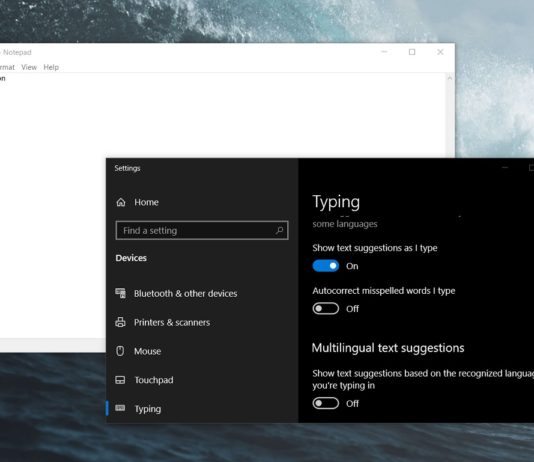534x462 pixels.
Task: Open the Help menu in Notepad
Action: [51, 67]
